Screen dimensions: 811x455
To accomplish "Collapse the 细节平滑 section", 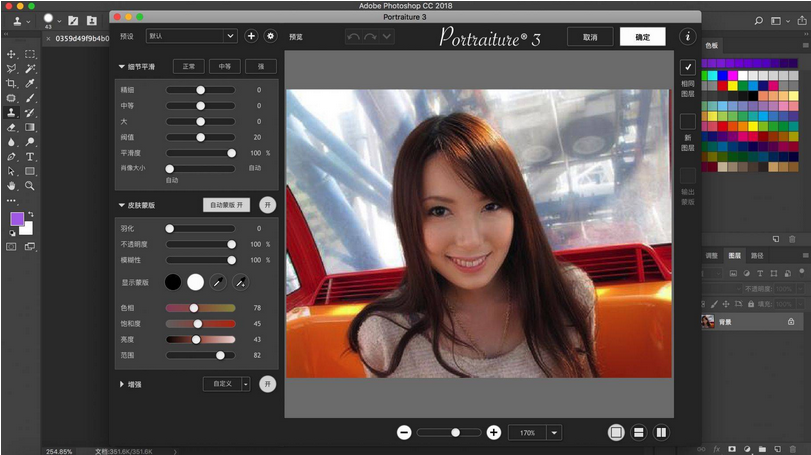I will 122,67.
